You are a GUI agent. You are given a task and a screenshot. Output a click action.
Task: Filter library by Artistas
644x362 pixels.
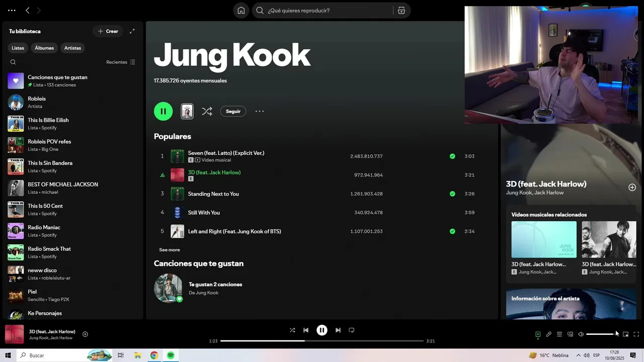(x=72, y=48)
